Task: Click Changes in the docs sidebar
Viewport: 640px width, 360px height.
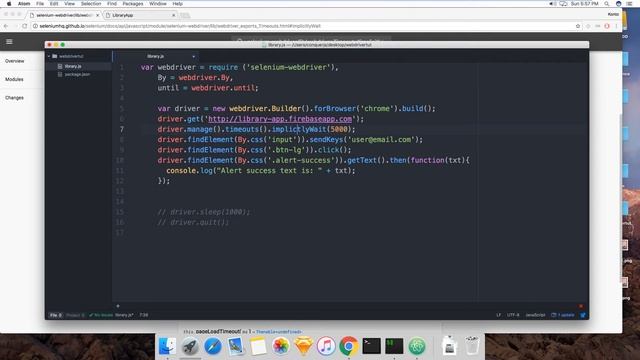Action: (x=14, y=98)
